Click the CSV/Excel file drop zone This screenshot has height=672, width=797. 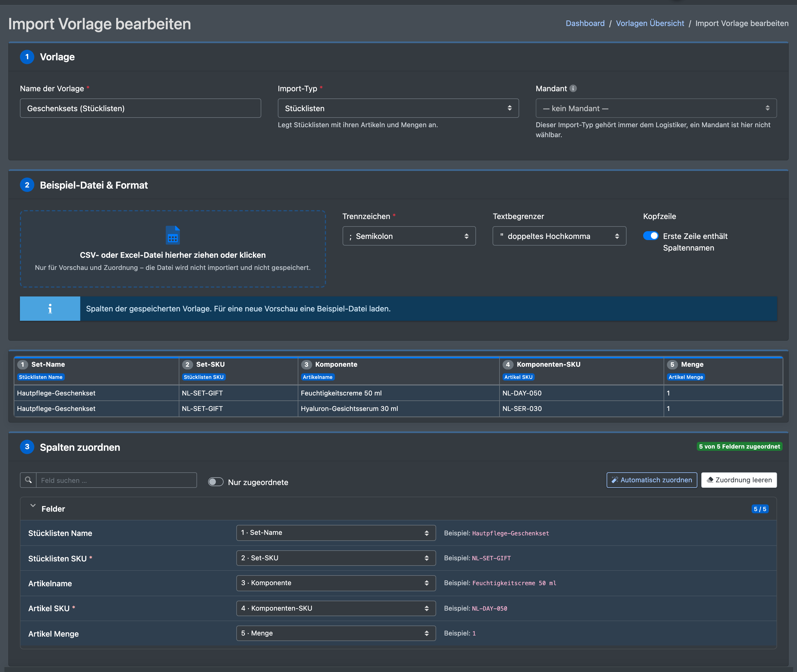[173, 249]
